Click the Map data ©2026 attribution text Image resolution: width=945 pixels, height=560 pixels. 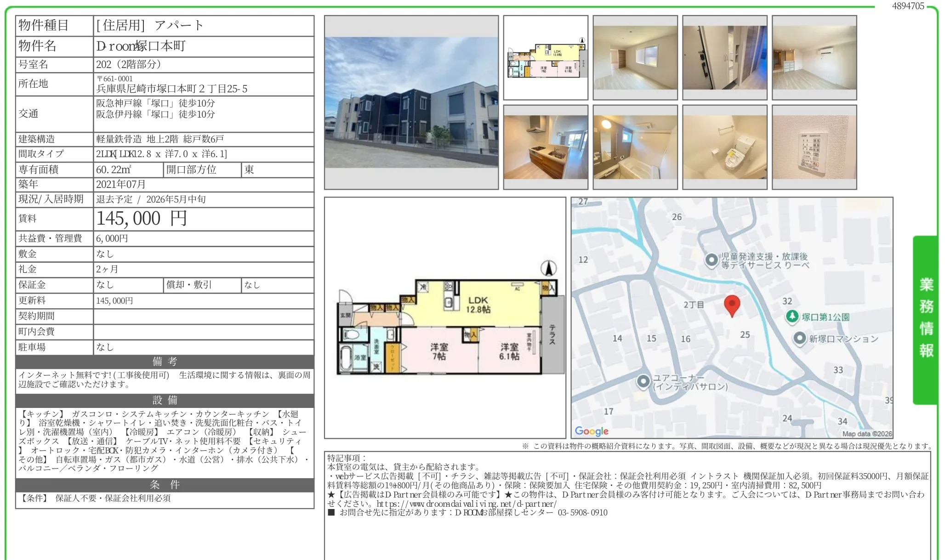click(866, 433)
